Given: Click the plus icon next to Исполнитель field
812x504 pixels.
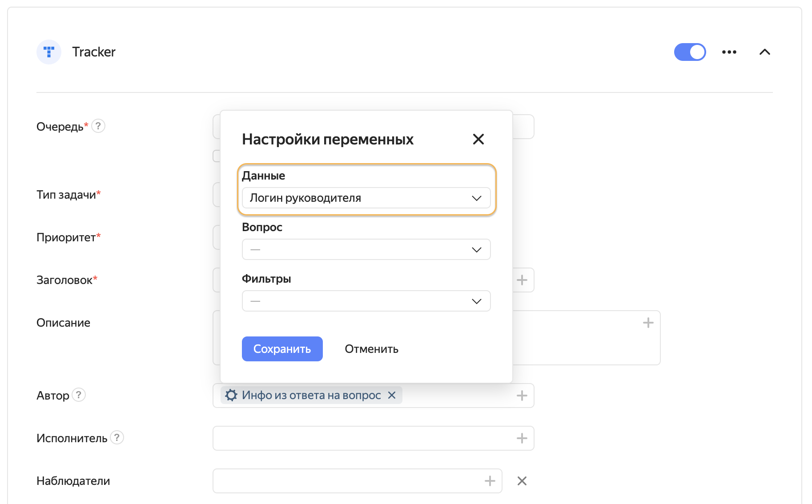Looking at the screenshot, I should pyautogui.click(x=521, y=438).
